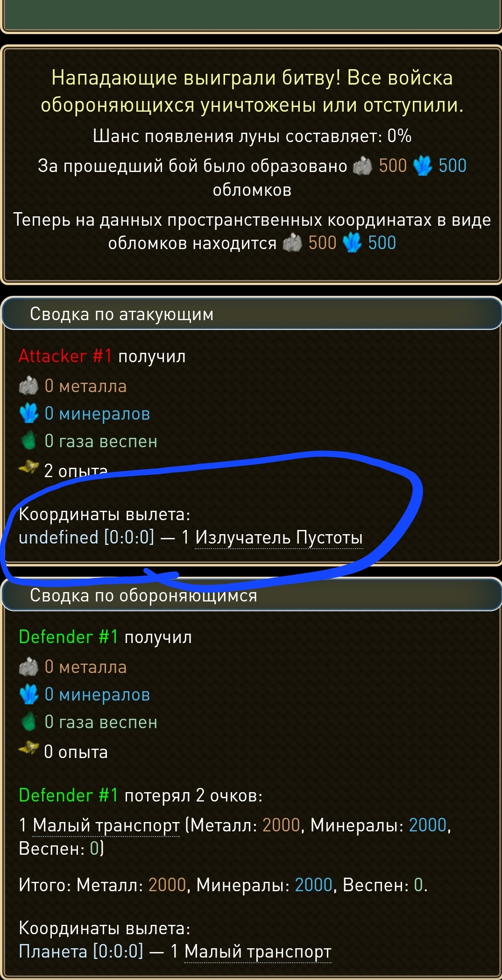Click the defender's blue minerals crystal icon
Viewport: 502px width, 980px height.
click(x=29, y=694)
